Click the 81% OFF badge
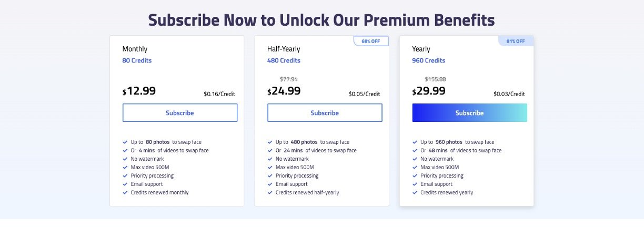Viewport: 644px width, 228px height. point(516,41)
